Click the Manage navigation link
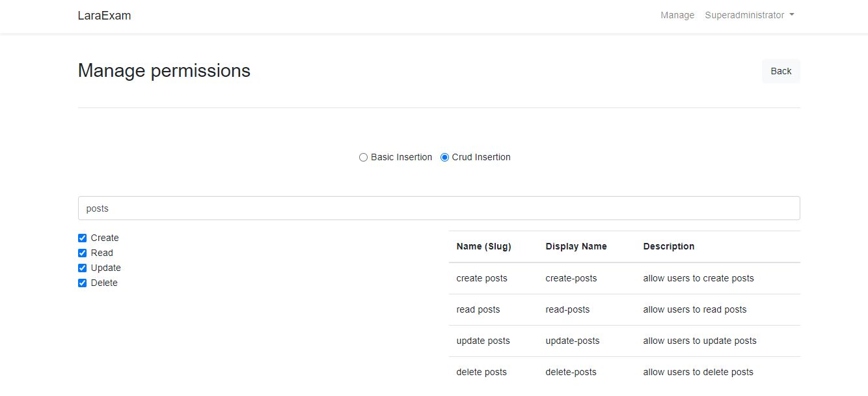The width and height of the screenshot is (868, 396). (677, 15)
